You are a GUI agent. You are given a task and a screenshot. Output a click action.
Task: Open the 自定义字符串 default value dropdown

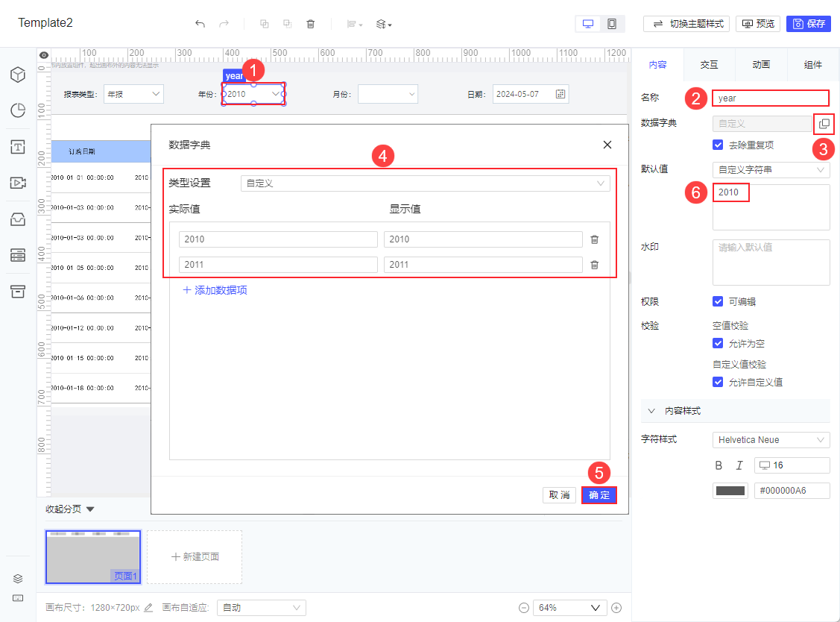click(x=771, y=169)
